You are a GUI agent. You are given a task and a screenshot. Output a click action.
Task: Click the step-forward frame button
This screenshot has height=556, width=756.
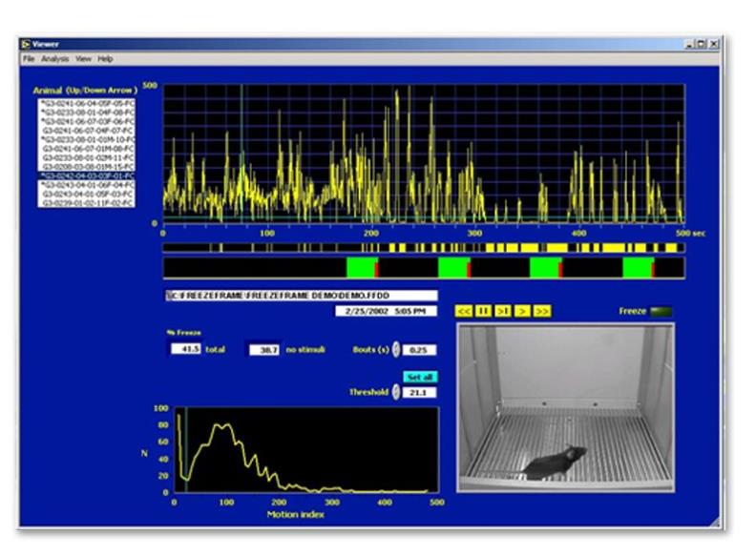503,311
